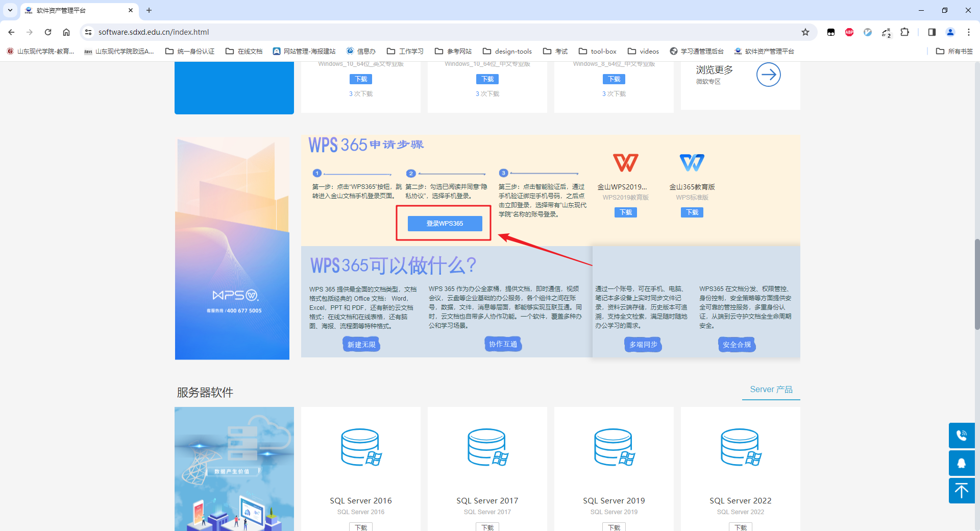
Task: Click the SQL Server 2022 database icon
Action: pyautogui.click(x=741, y=447)
